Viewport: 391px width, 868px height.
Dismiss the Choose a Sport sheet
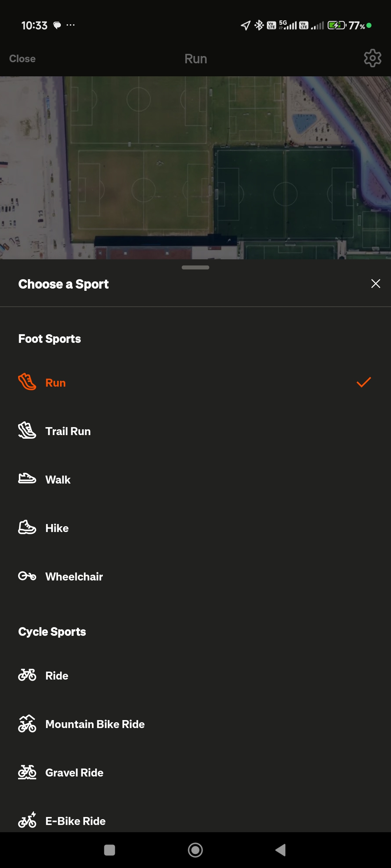tap(375, 284)
